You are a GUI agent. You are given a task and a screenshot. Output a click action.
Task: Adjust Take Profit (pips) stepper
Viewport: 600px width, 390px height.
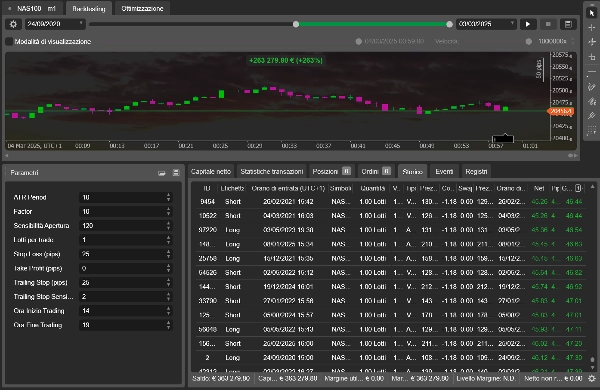click(x=168, y=268)
